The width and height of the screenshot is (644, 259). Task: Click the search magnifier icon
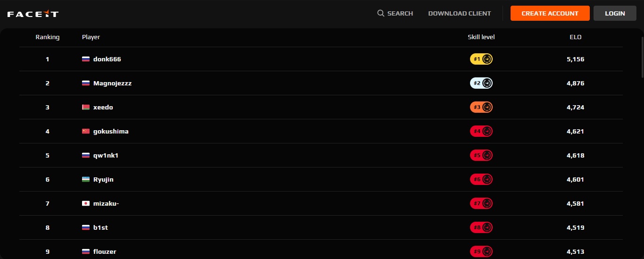[380, 13]
